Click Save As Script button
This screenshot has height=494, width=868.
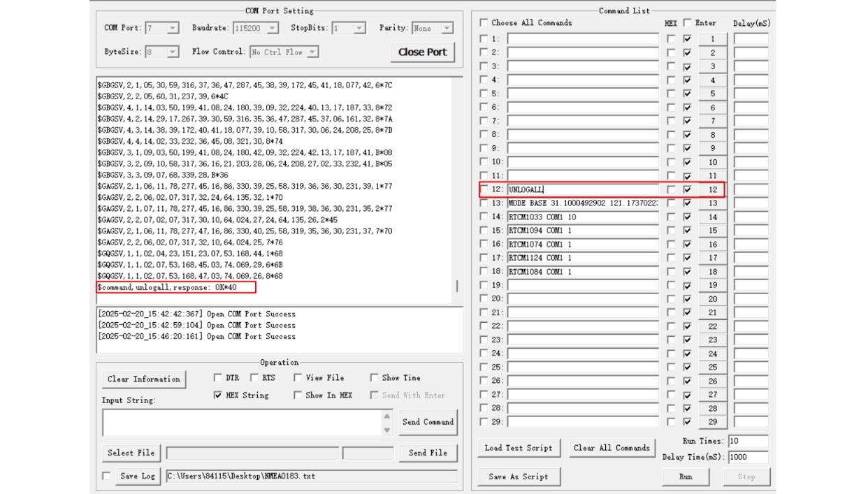(518, 477)
